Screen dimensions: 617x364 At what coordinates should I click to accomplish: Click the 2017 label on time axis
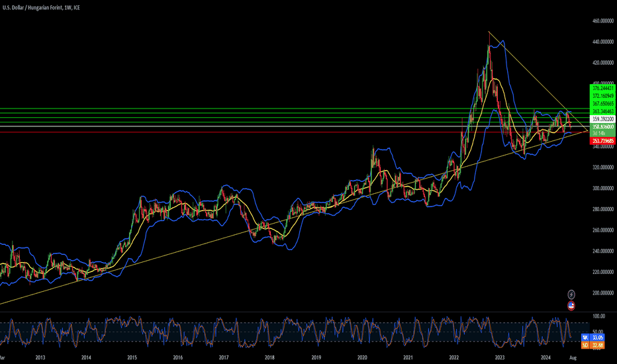click(224, 357)
